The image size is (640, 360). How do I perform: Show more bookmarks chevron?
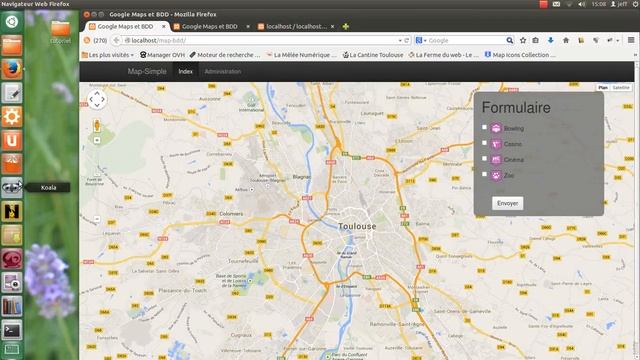[x=635, y=55]
